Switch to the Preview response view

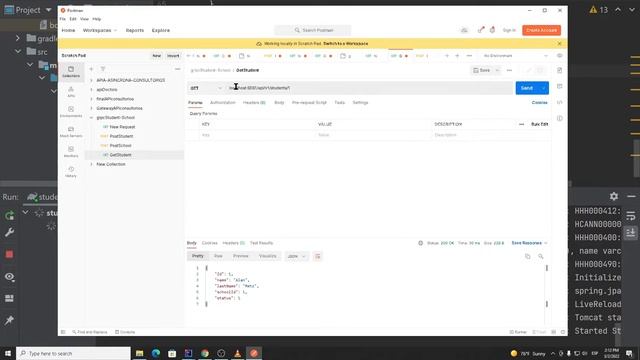coord(241,256)
